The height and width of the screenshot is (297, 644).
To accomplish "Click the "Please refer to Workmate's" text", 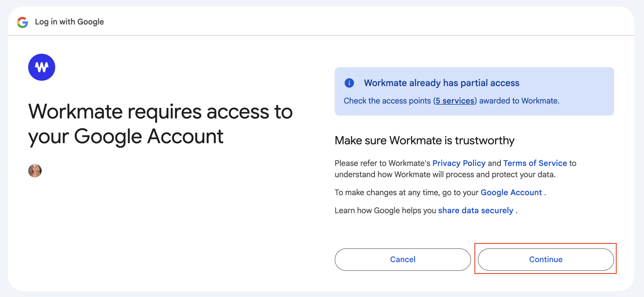I will point(382,163).
